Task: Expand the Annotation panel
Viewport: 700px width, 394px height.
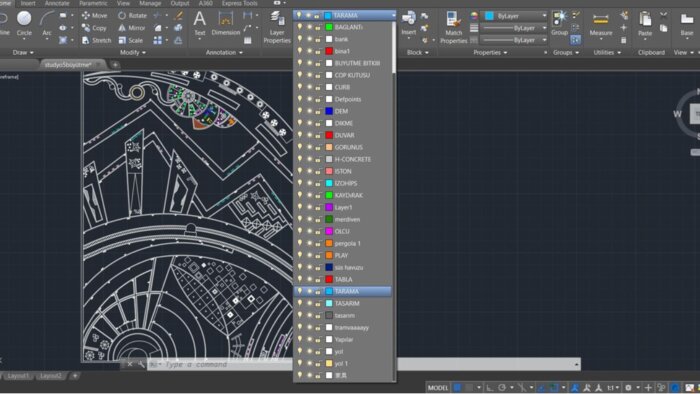Action: 224,52
